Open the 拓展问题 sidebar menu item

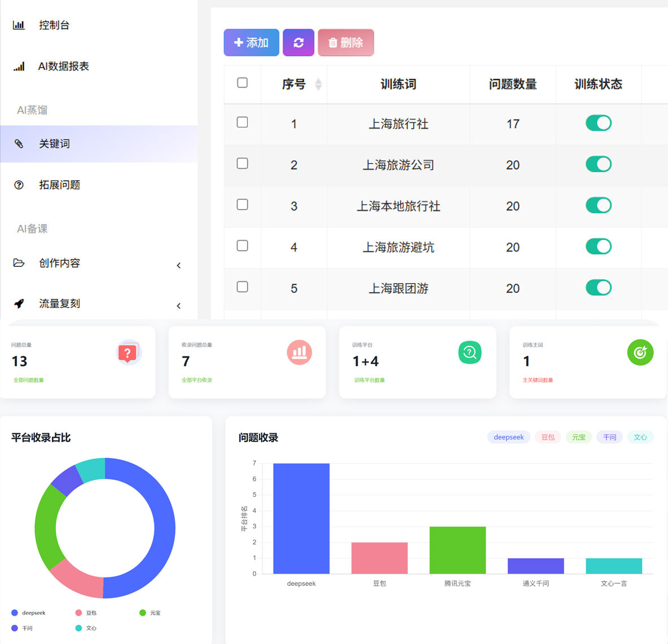point(59,185)
